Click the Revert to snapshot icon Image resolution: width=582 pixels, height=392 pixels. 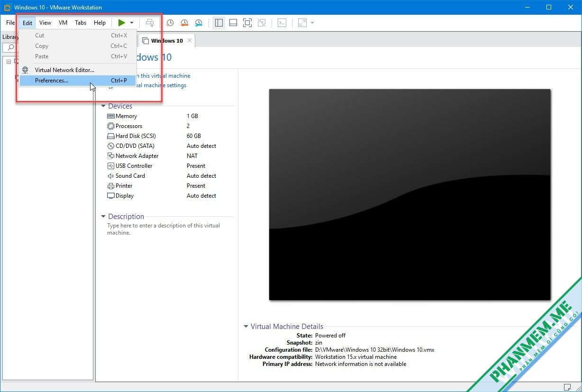point(184,23)
